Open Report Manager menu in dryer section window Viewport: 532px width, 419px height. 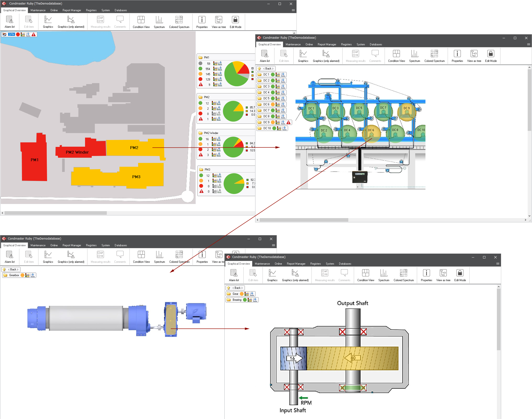click(x=327, y=44)
